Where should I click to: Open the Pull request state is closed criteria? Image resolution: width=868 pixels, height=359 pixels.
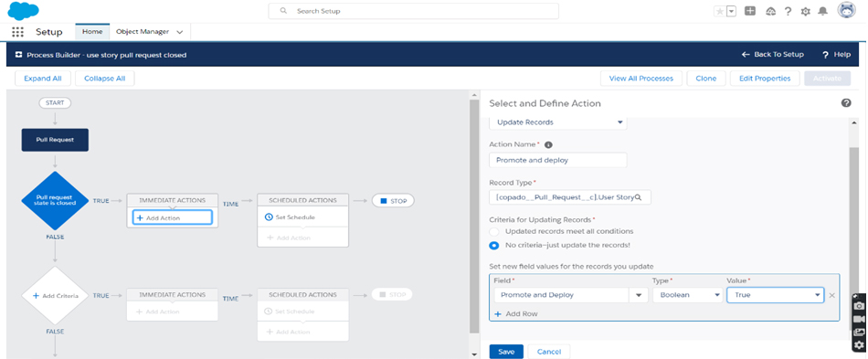(55, 201)
